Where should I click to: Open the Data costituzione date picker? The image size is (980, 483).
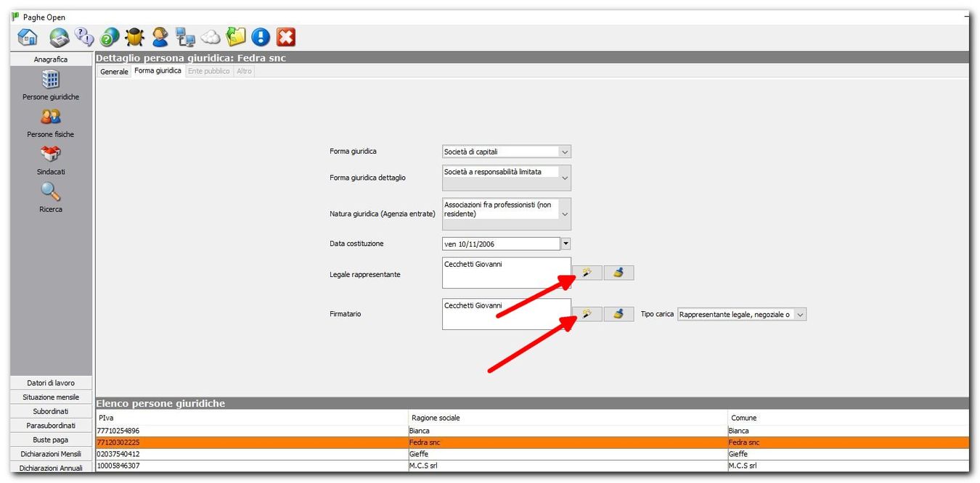tap(565, 244)
